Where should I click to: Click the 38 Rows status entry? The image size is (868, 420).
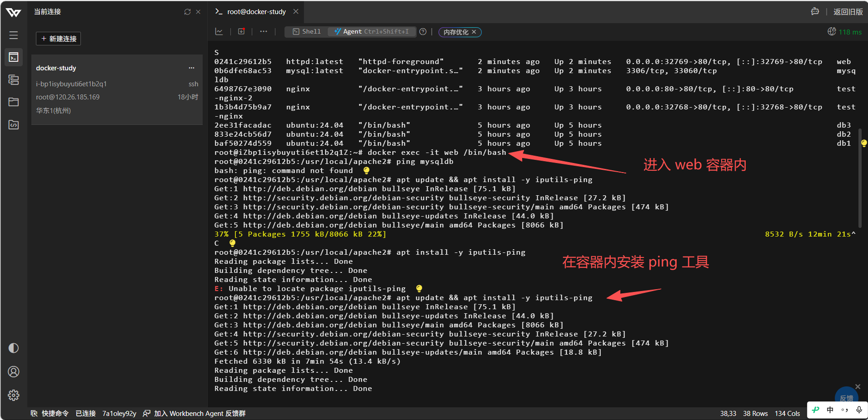click(x=755, y=413)
